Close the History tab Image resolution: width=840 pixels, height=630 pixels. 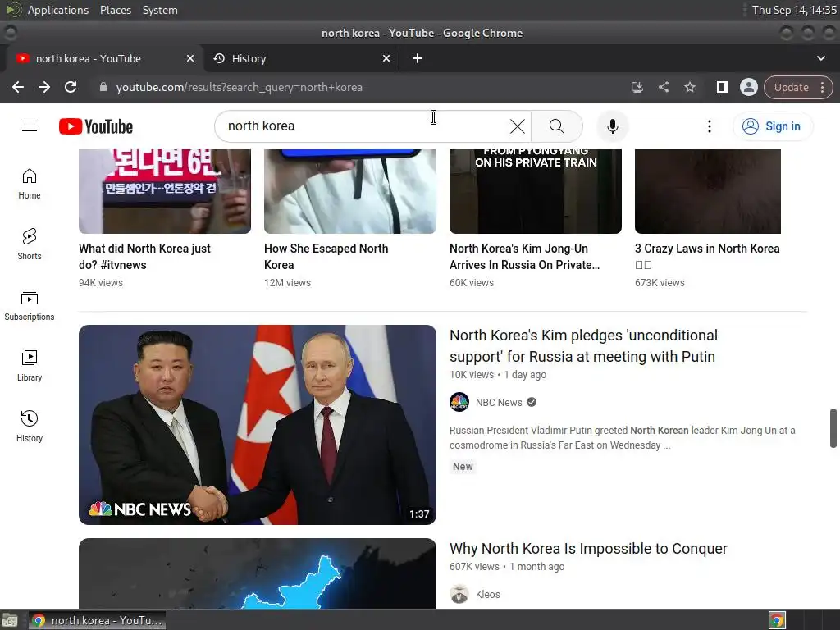(x=386, y=58)
